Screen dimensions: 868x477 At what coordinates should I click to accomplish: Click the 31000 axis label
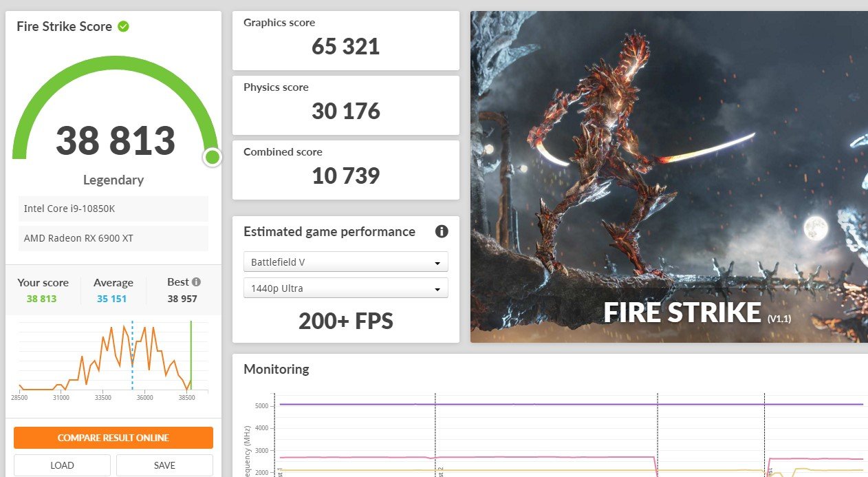tap(61, 398)
